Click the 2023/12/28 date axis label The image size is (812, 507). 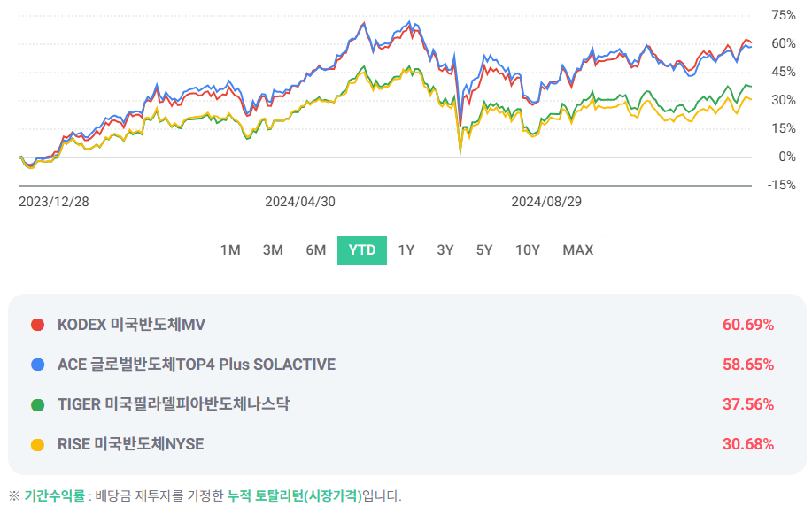click(54, 202)
